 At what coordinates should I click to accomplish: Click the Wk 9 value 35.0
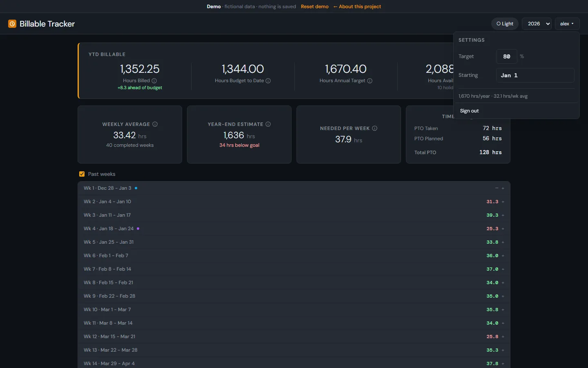[x=492, y=296]
